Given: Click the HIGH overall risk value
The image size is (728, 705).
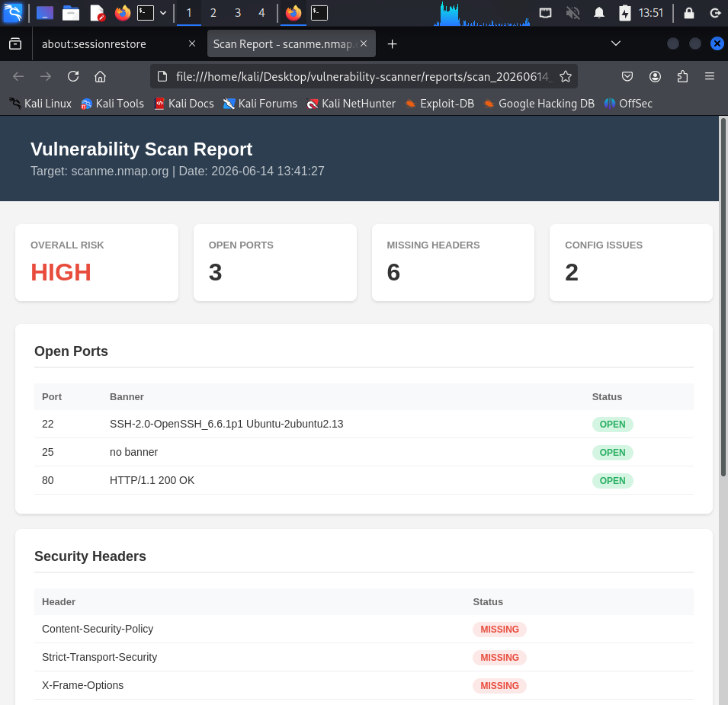Looking at the screenshot, I should [x=61, y=272].
